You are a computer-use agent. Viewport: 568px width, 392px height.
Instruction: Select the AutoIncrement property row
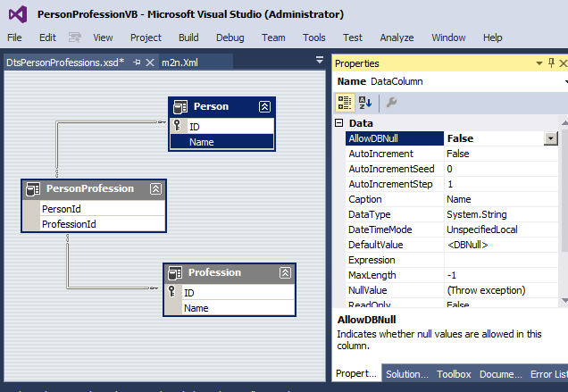(x=452, y=154)
